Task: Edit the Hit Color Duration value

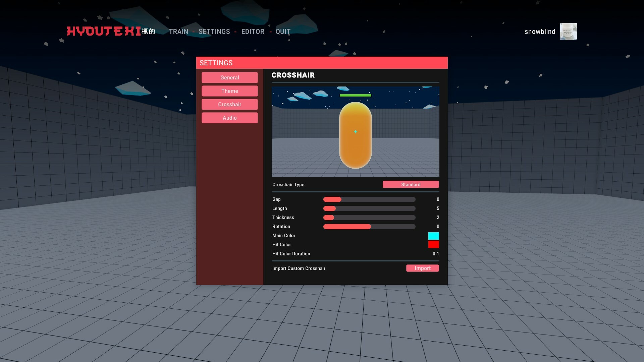Action: [x=435, y=254]
